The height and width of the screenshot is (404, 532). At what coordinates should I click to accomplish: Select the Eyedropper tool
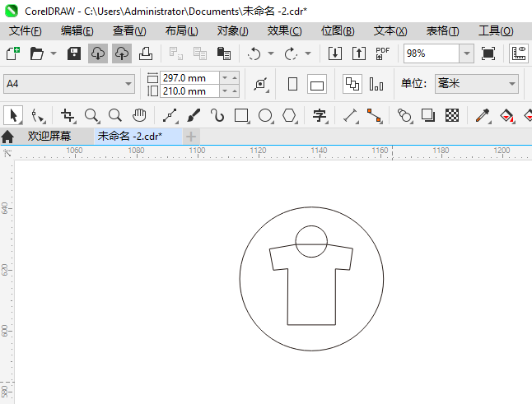pos(484,115)
